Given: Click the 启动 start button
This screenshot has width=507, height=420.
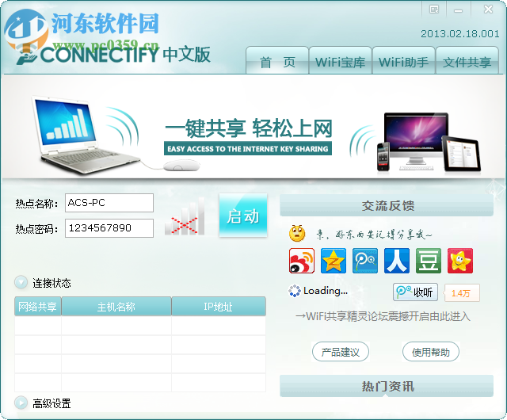Looking at the screenshot, I should (243, 216).
